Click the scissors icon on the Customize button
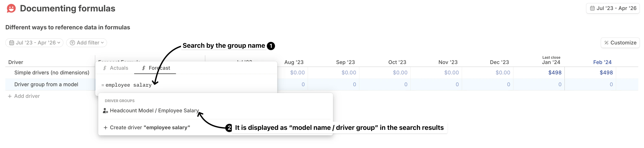 pyautogui.click(x=606, y=42)
